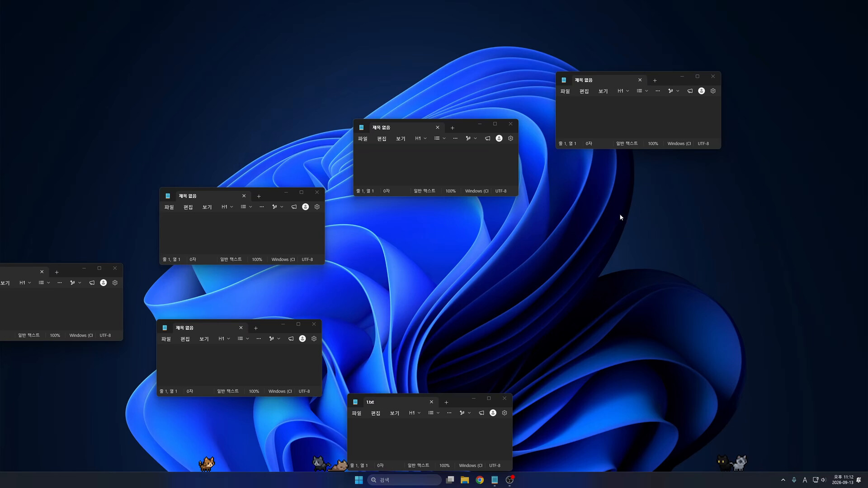
Task: Add new tab in the left-edge cut-off Notepad
Action: coord(57,272)
